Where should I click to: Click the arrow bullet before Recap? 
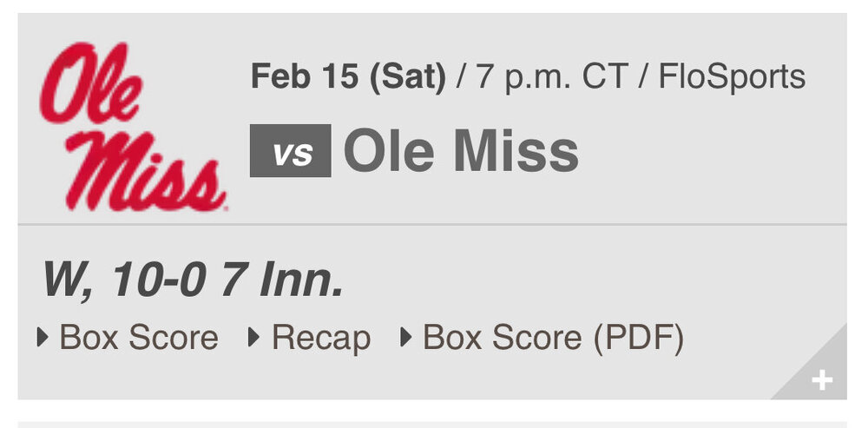click(254, 337)
